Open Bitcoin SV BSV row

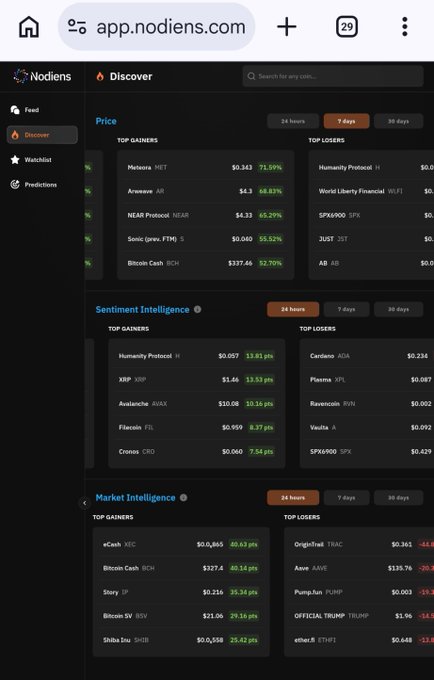click(181, 616)
